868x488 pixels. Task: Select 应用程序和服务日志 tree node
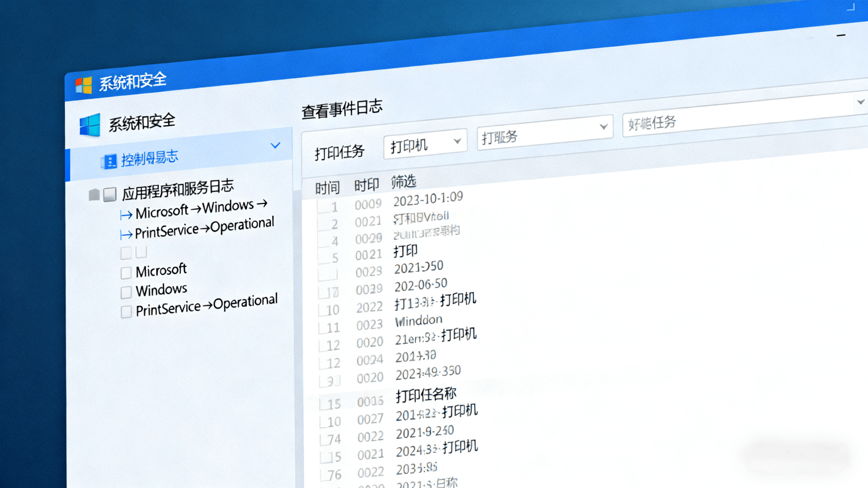[x=178, y=189]
